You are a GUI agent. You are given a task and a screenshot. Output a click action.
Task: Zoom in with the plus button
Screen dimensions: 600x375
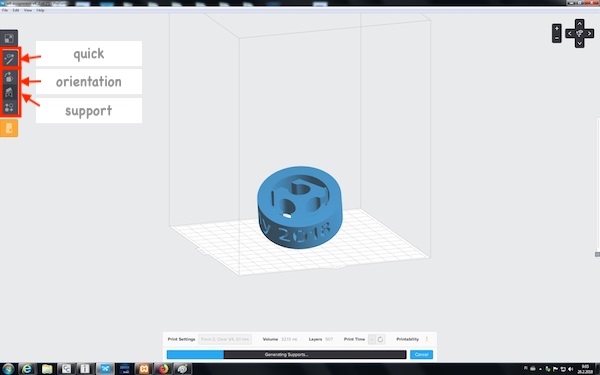(x=556, y=29)
